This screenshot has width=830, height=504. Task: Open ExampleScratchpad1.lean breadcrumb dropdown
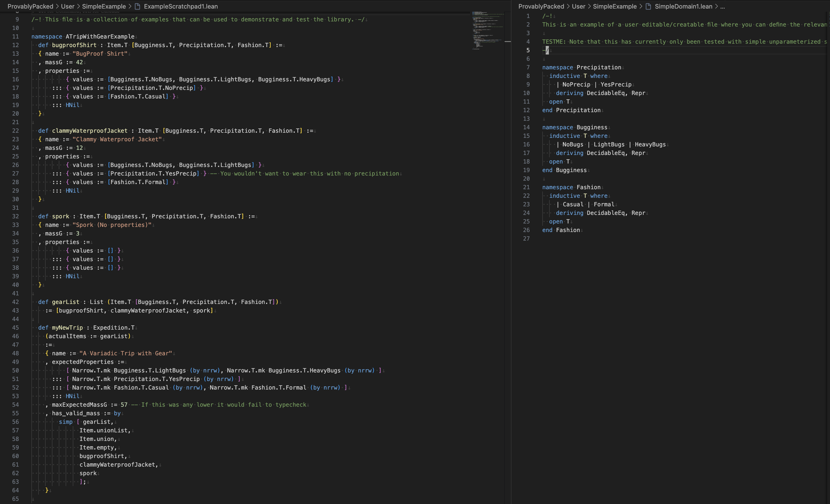(x=181, y=6)
